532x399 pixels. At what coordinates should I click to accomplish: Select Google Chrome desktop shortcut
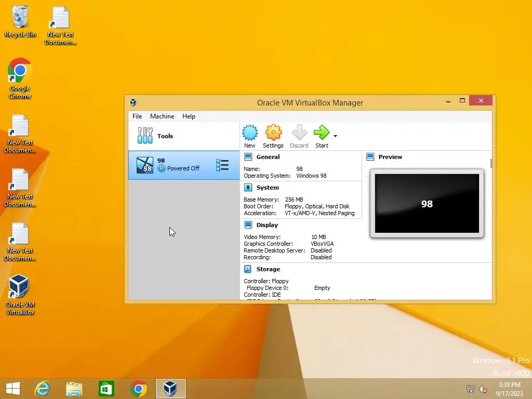tap(20, 79)
